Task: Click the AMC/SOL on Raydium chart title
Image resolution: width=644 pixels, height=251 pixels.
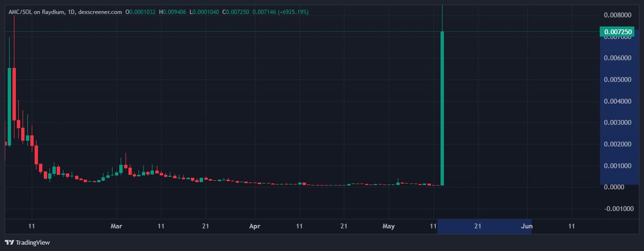Action: (x=36, y=11)
